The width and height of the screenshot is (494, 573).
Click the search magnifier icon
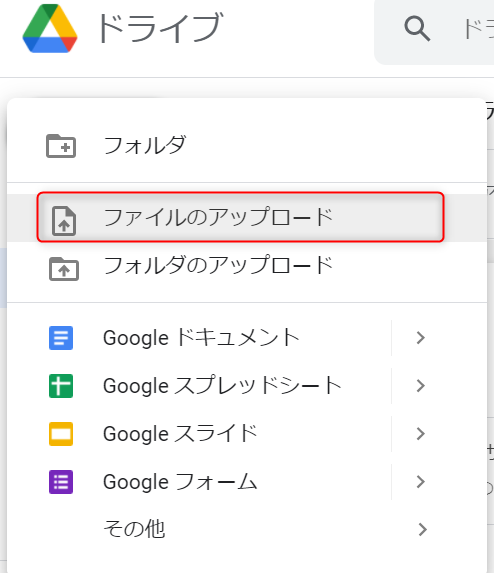click(x=417, y=29)
